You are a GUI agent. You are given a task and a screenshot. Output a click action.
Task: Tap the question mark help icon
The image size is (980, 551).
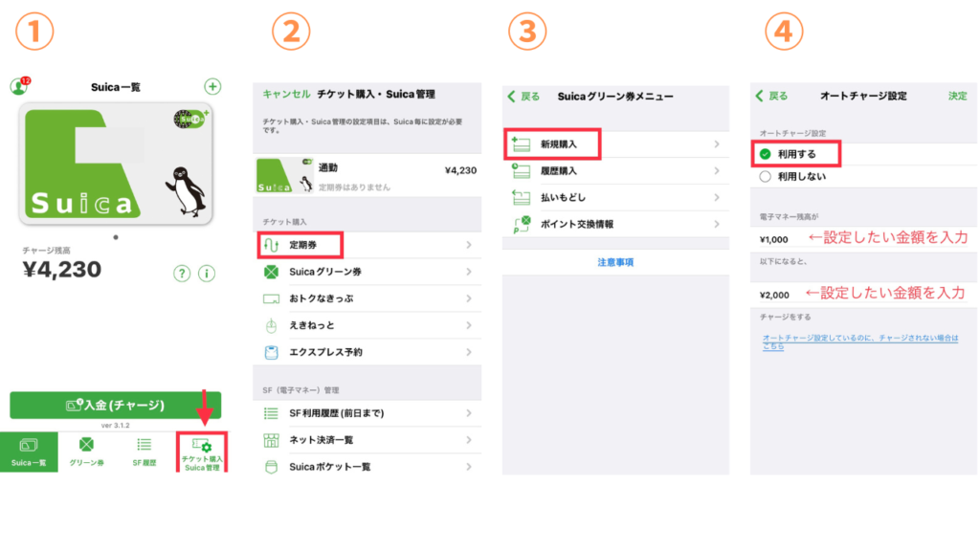182,274
